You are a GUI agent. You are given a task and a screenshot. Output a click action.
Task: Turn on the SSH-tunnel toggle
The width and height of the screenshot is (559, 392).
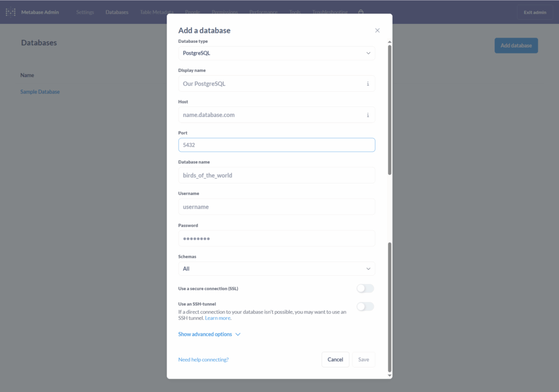point(365,307)
